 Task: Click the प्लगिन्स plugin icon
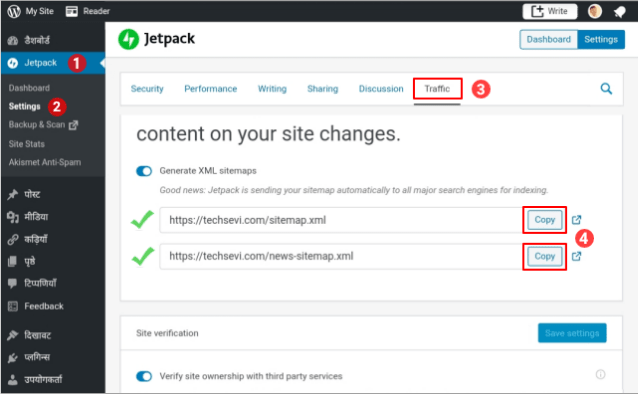click(13, 357)
